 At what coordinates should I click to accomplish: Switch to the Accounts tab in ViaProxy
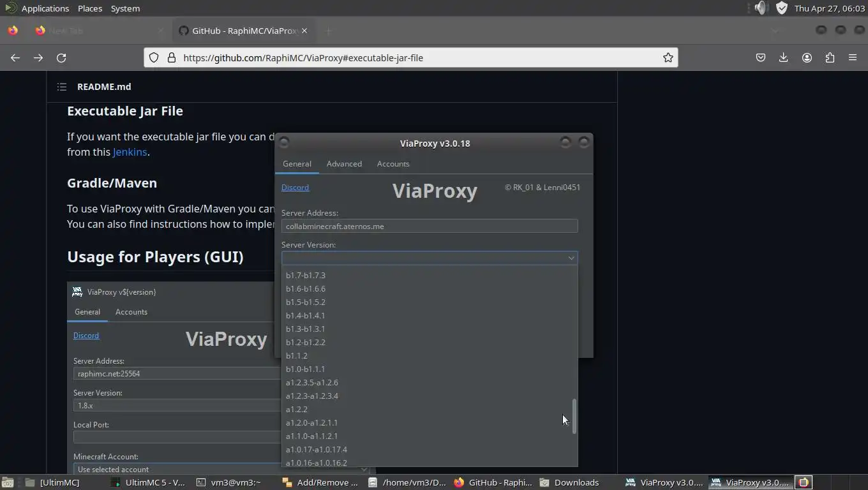click(393, 164)
